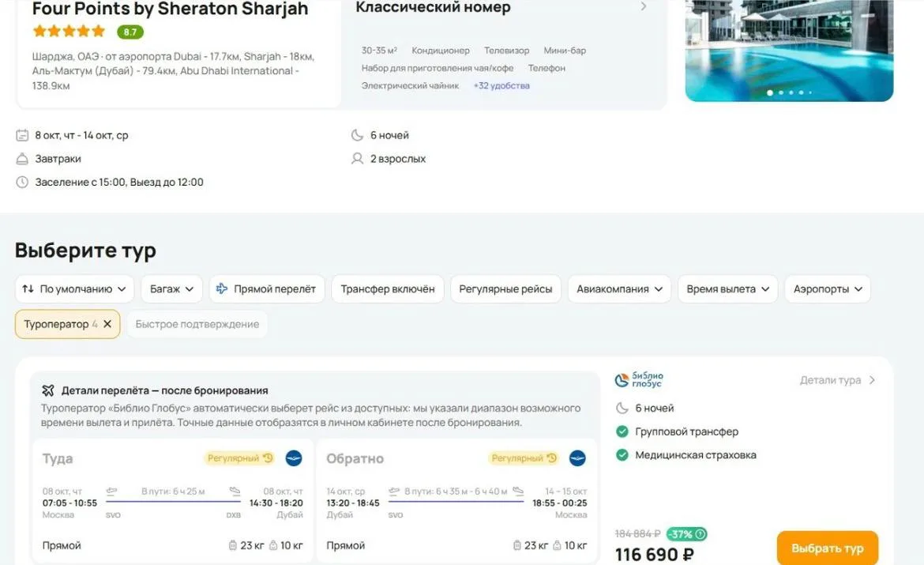The width and height of the screenshot is (924, 565).
Task: Expand the Багаж filter dropdown
Action: 171,289
